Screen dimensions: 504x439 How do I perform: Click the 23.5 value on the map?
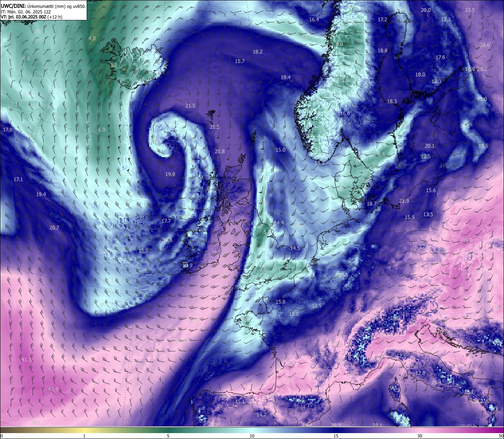(x=470, y=10)
